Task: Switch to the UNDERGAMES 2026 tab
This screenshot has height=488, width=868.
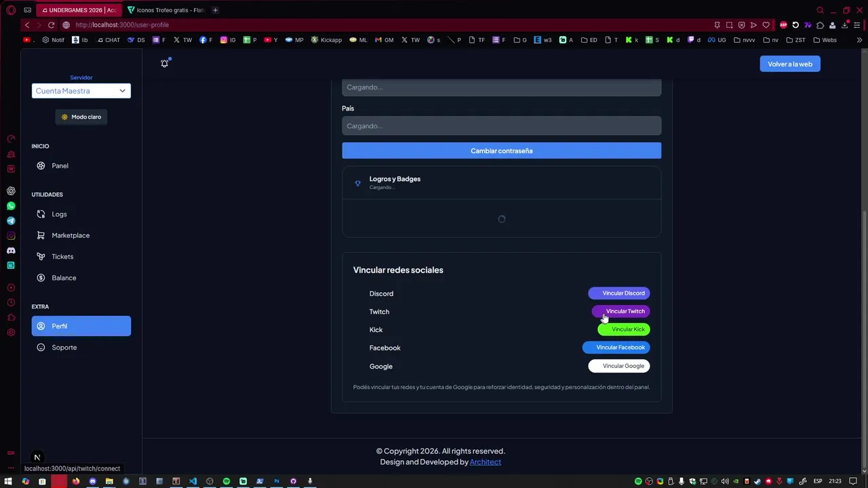Action: (79, 10)
